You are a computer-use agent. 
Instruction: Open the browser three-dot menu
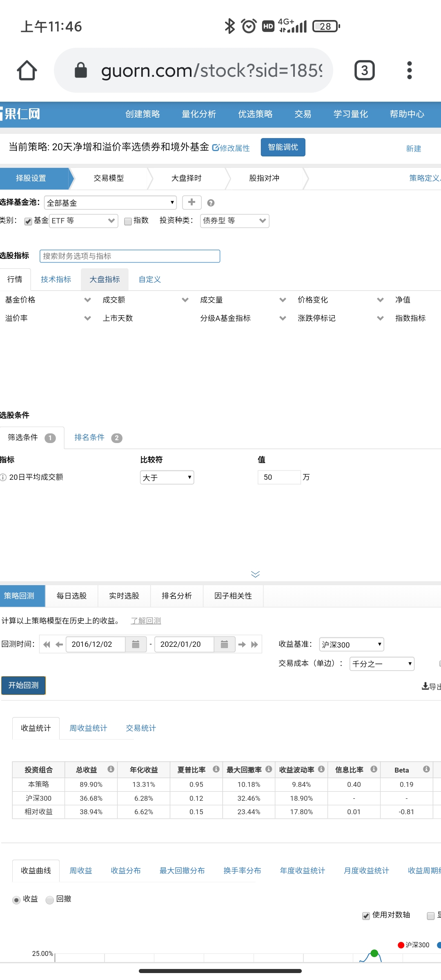pos(409,71)
